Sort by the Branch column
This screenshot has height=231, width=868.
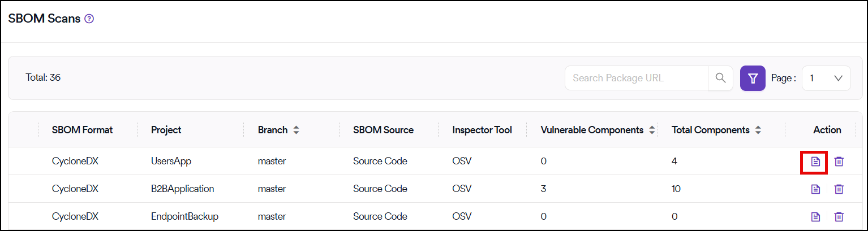tap(296, 130)
